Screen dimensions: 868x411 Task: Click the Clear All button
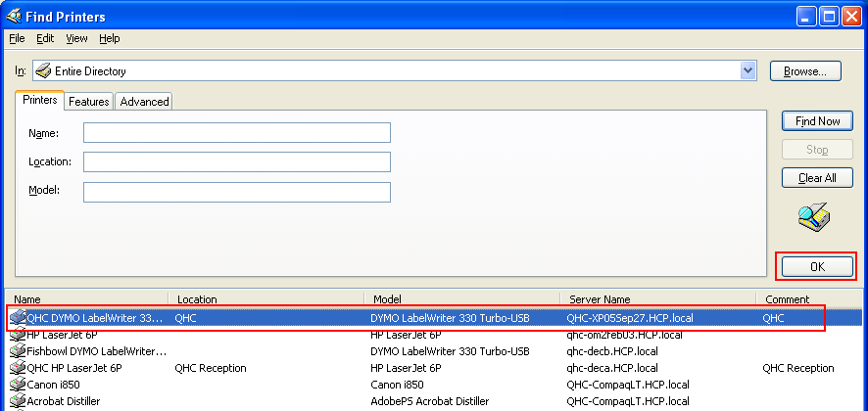click(x=817, y=178)
